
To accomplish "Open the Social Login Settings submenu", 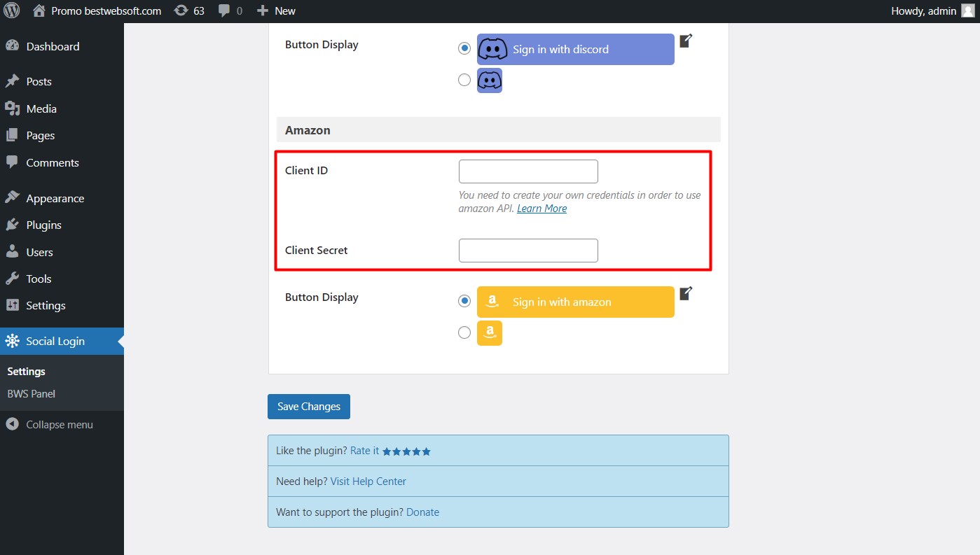I will pyautogui.click(x=26, y=372).
